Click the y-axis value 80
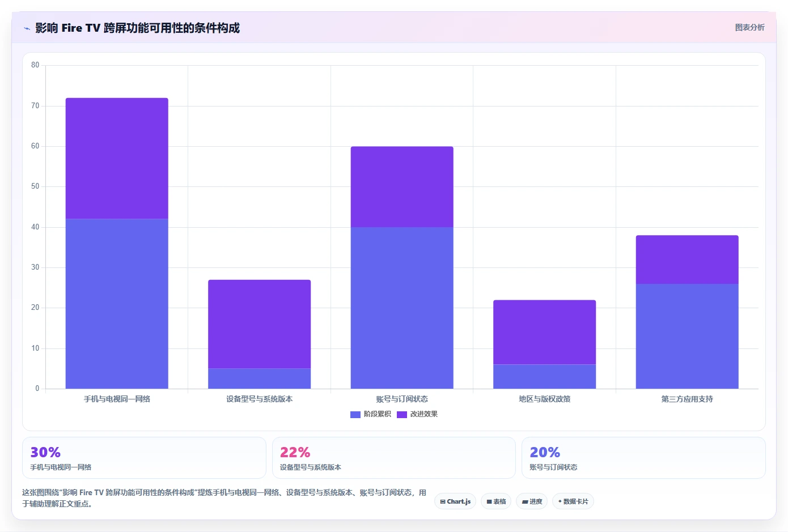This screenshot has width=788, height=532. (35, 65)
